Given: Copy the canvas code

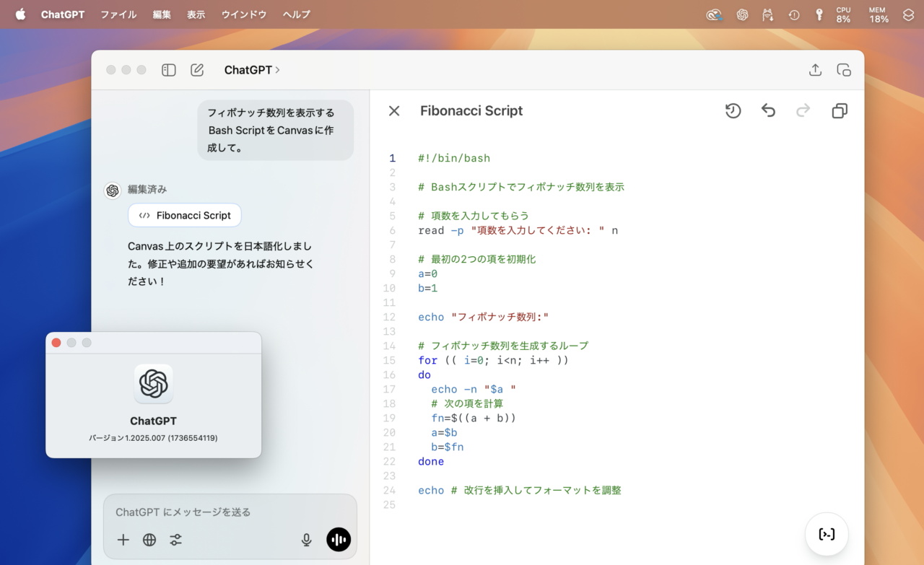Looking at the screenshot, I should 839,110.
